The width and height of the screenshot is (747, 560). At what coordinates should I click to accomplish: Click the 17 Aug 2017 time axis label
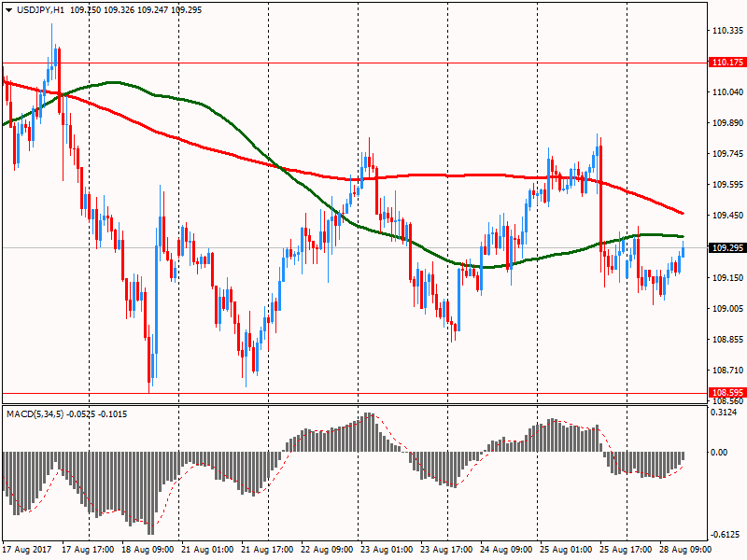[x=26, y=550]
